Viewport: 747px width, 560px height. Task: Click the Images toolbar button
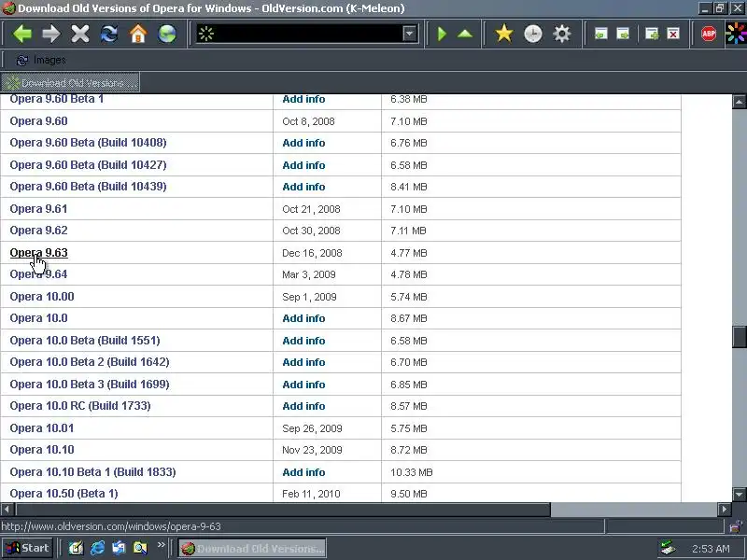(x=41, y=60)
